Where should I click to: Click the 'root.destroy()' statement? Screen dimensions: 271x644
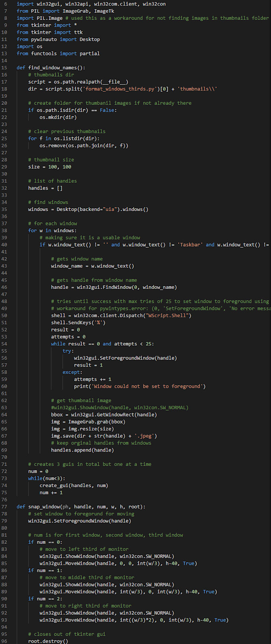[48, 641]
